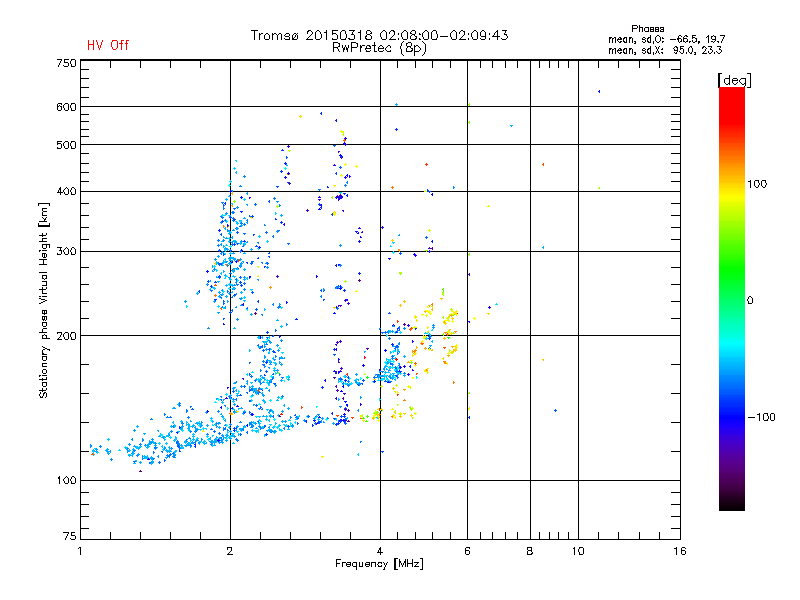Select the plot title 'Tromsø 20150318 02:08:00-02:09:43'
The image size is (800, 600).
pyautogui.click(x=379, y=35)
